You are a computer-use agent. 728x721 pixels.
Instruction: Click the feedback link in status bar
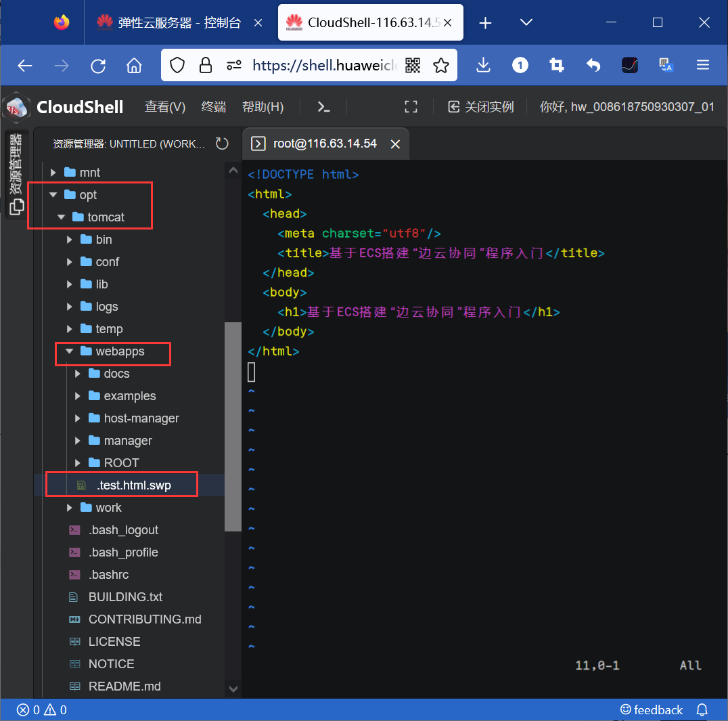(652, 709)
